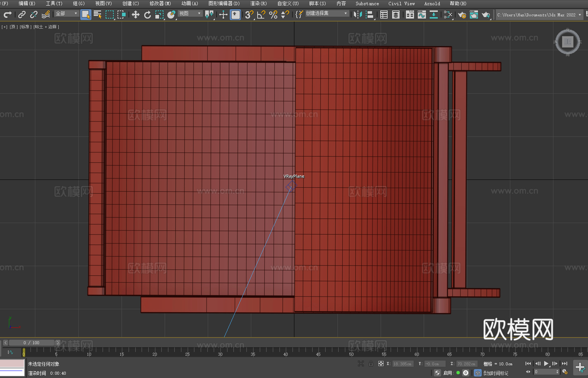The height and width of the screenshot is (378, 588).
Task: Click the [标准] viewport shading label
Action: (x=25, y=27)
